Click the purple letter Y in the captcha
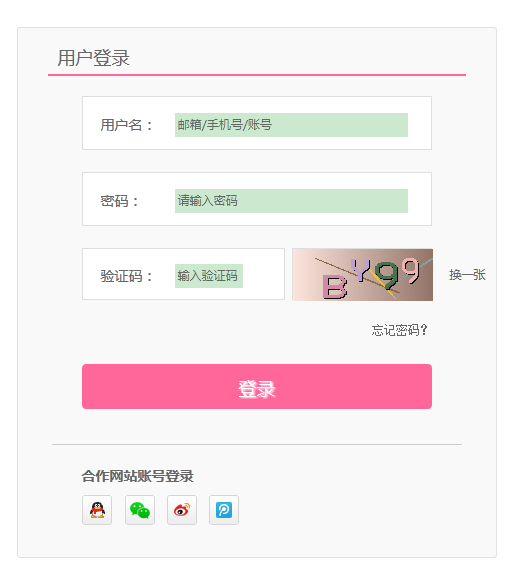The width and height of the screenshot is (512, 565). click(360, 270)
